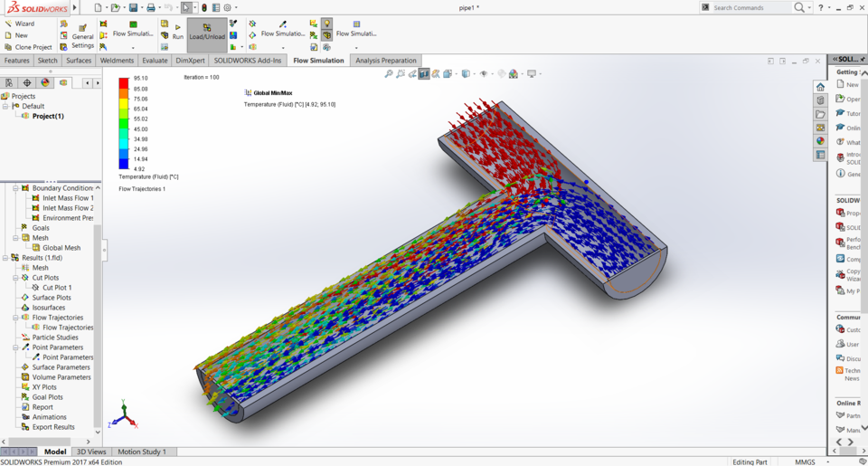The image size is (868, 466).
Task: Toggle the lighting bulb icon in the ribbon
Action: click(327, 24)
